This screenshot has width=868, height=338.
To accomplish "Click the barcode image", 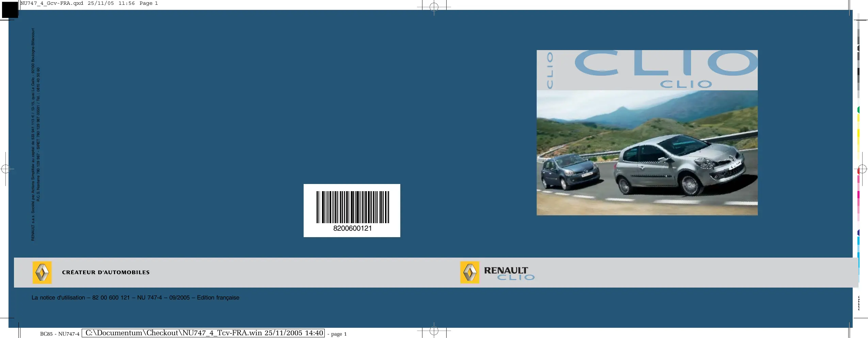I will click(x=352, y=207).
